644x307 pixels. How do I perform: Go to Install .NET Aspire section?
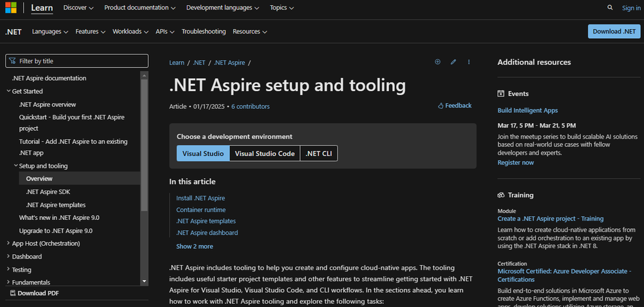(200, 198)
